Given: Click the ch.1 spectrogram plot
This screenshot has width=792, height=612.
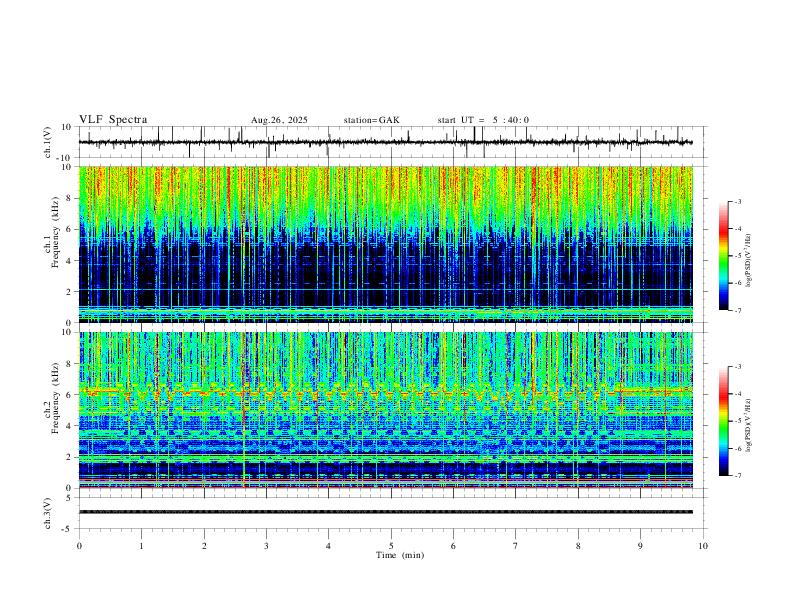Looking at the screenshot, I should click(x=385, y=244).
